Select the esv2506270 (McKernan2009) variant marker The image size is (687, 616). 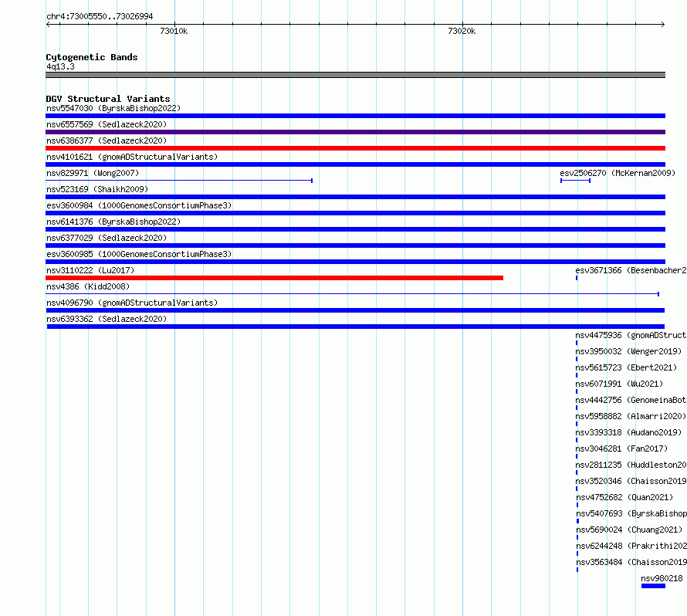click(575, 181)
